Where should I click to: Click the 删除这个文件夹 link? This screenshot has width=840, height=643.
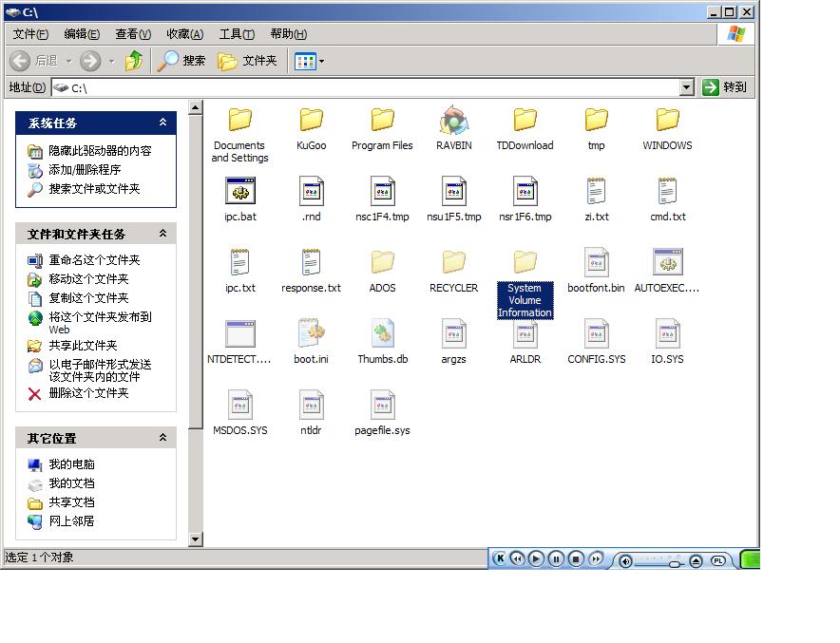pos(88,393)
